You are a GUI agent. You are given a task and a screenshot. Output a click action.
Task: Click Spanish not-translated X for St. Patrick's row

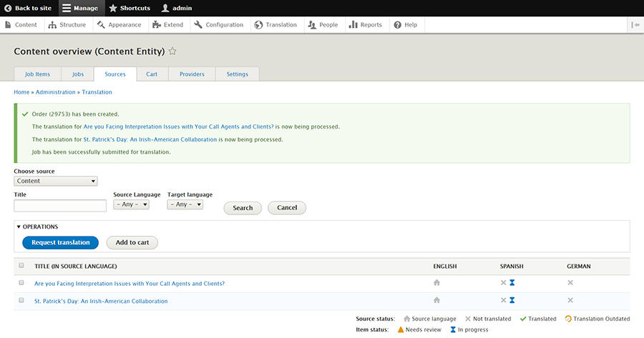[504, 300]
